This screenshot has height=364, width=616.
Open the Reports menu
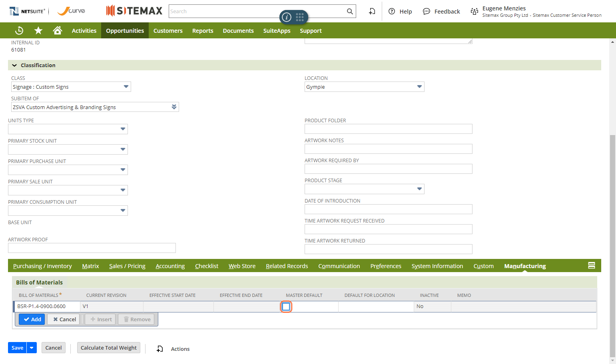tap(203, 30)
